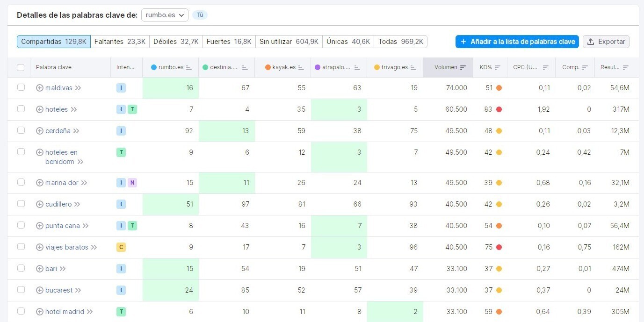Expand the punta cana double-chevron arrows
The width and height of the screenshot is (644, 322).
pyautogui.click(x=86, y=226)
